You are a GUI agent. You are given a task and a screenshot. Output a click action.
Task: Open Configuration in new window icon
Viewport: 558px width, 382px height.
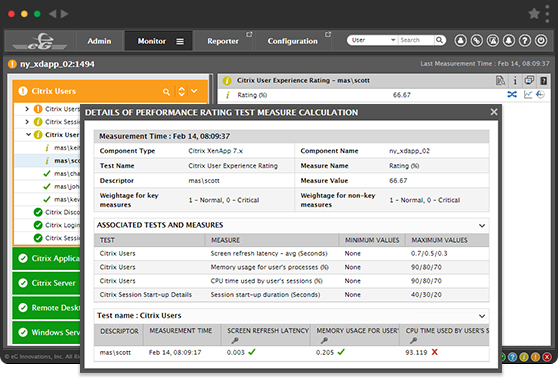(328, 35)
